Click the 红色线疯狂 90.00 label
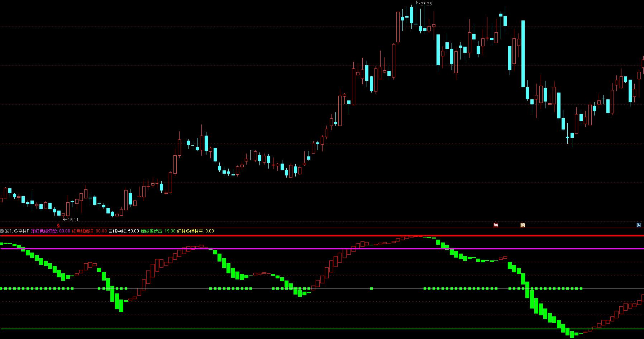This screenshot has height=339, width=644. 89,231
